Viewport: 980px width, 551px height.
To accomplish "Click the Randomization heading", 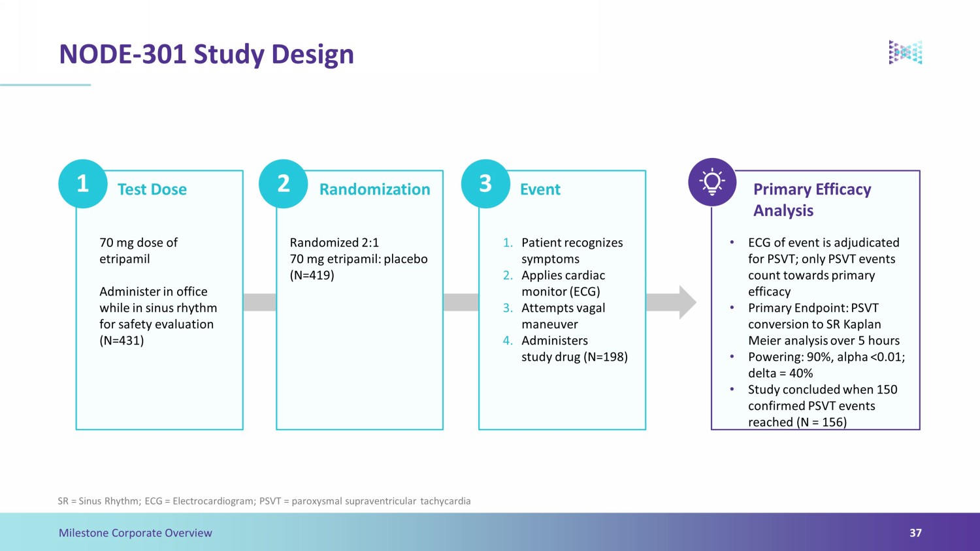I will 374,189.
